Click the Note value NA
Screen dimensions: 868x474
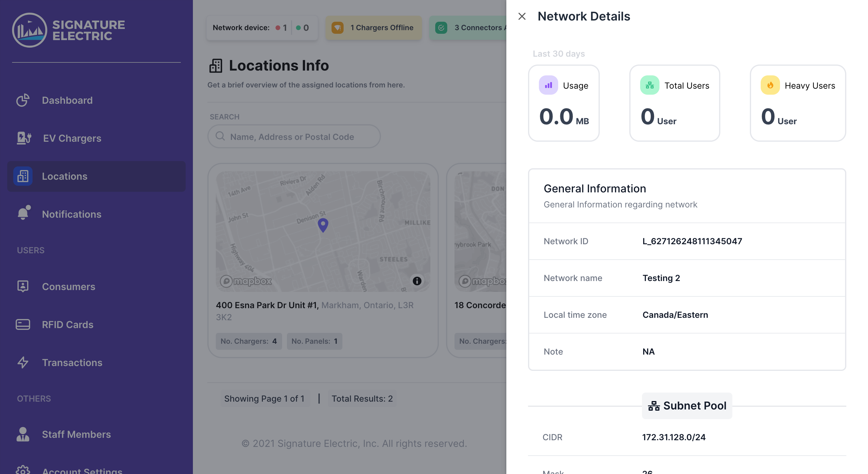tap(648, 352)
